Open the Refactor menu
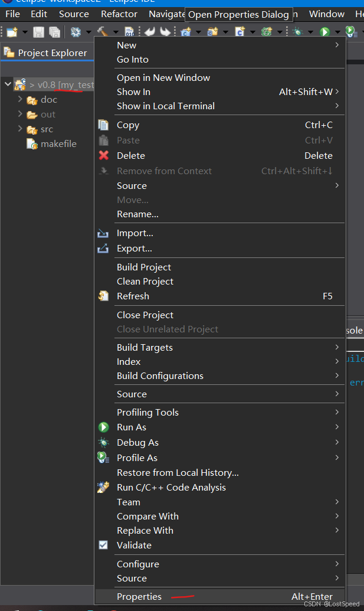This screenshot has height=611, width=364. 119,14
